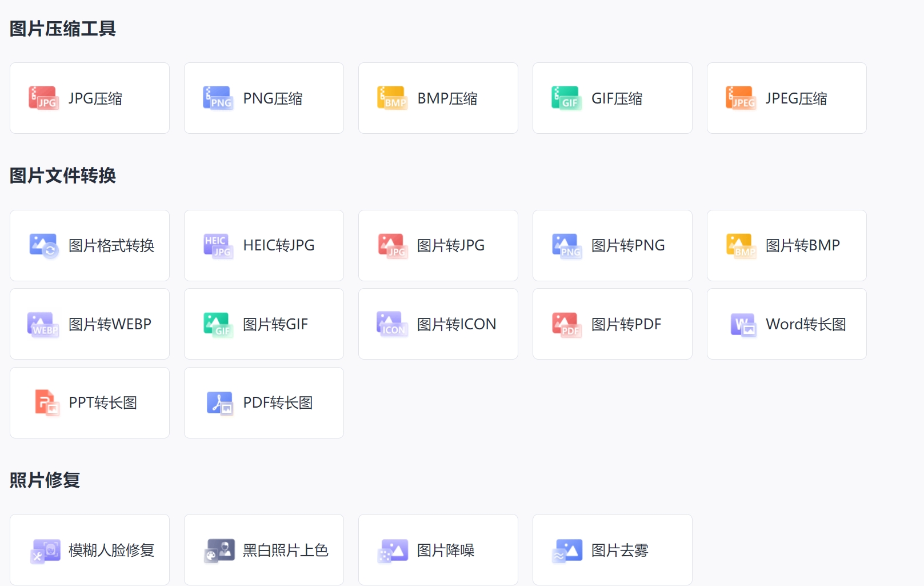Choose the 图片转ICON label
This screenshot has height=586, width=924.
[456, 324]
